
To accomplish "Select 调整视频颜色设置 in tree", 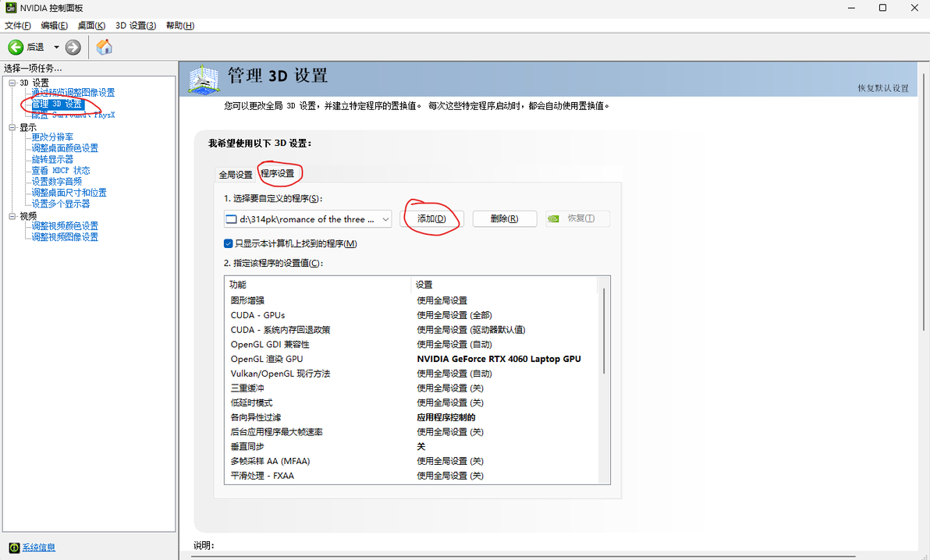I will point(65,226).
